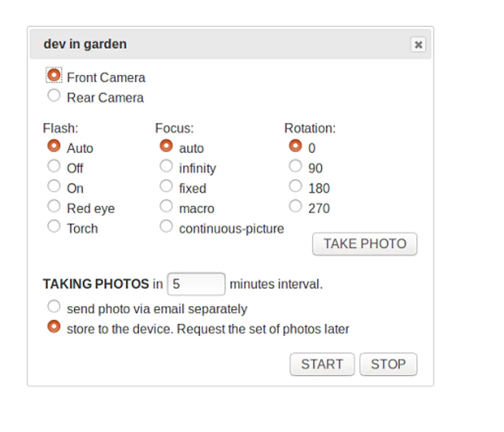Choose fixed focus mode

[x=166, y=186]
